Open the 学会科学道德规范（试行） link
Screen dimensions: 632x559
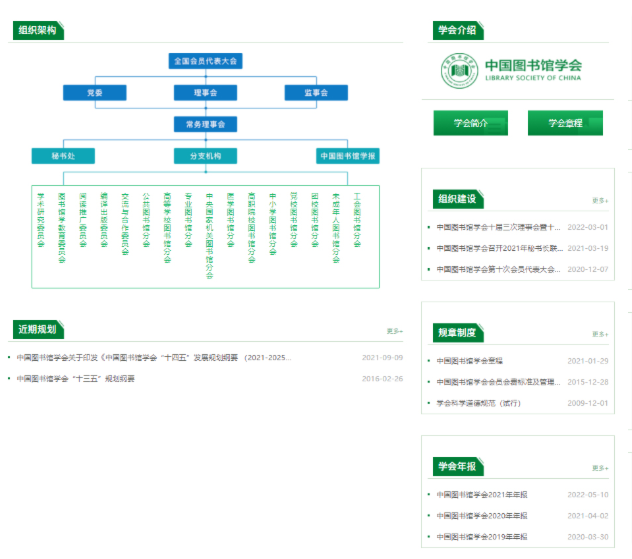tap(478, 403)
